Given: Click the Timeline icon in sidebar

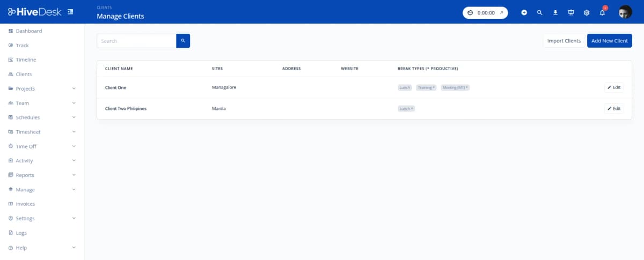Looking at the screenshot, I should pos(11,60).
